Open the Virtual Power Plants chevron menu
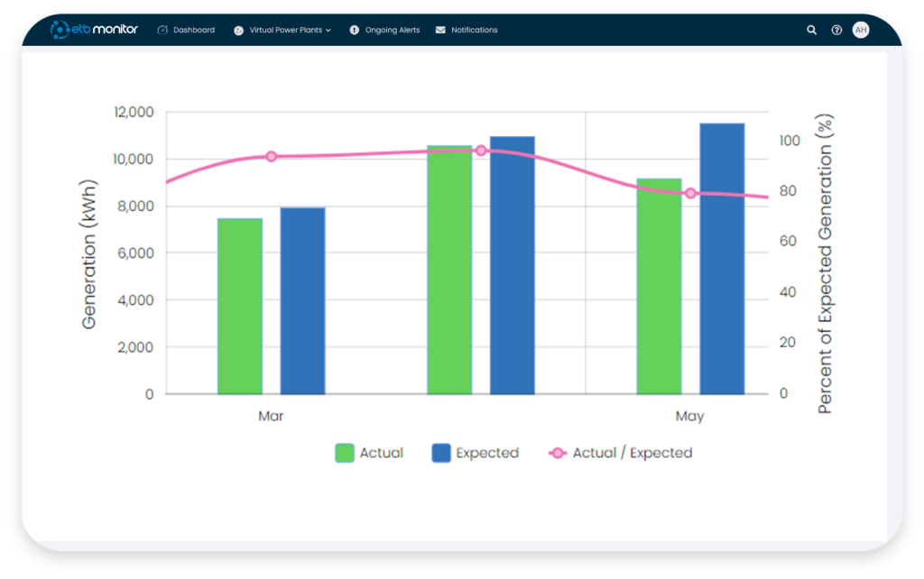This screenshot has width=924, height=579. (x=330, y=29)
